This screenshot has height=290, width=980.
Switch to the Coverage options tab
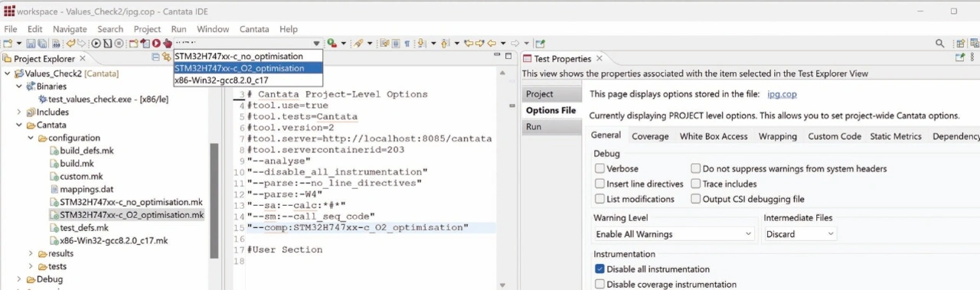(x=650, y=136)
